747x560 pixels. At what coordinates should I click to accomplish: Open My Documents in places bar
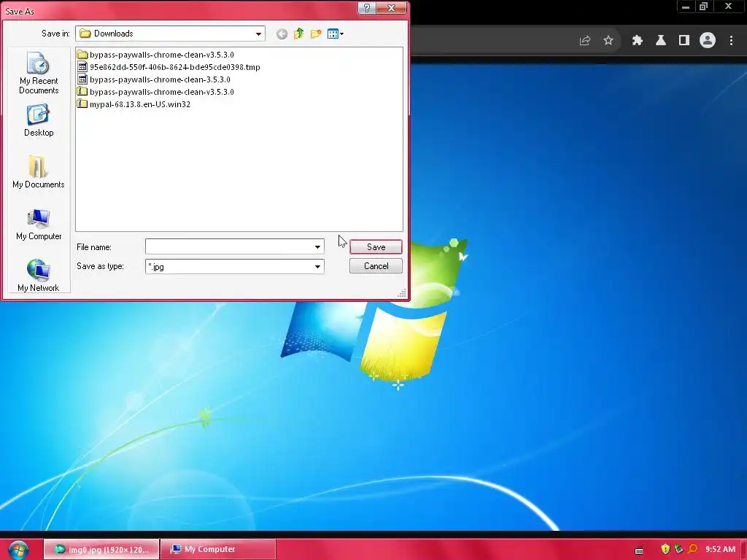pos(39,172)
